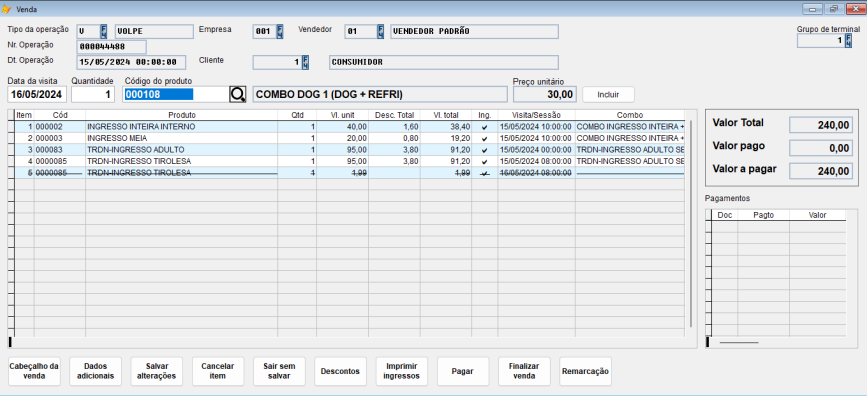Viewport: 867px width, 396px height.
Task: Click the Visita/Sessão column header
Action: click(536, 116)
